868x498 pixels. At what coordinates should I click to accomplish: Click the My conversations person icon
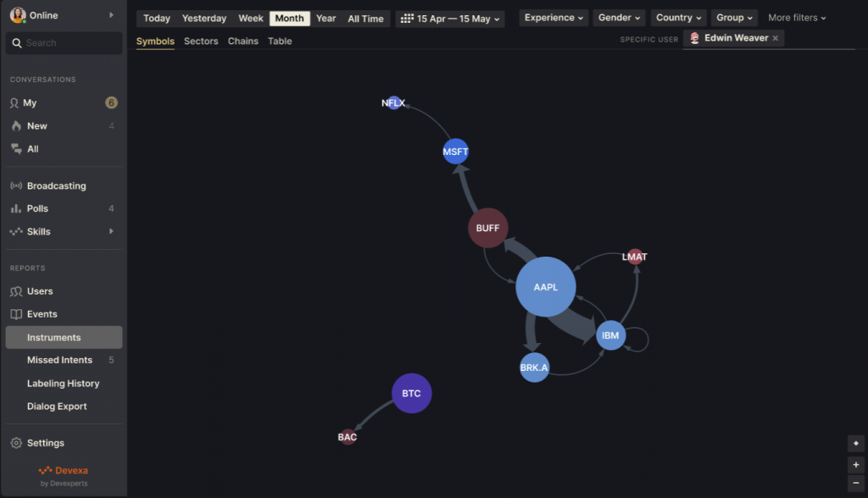[x=14, y=103]
